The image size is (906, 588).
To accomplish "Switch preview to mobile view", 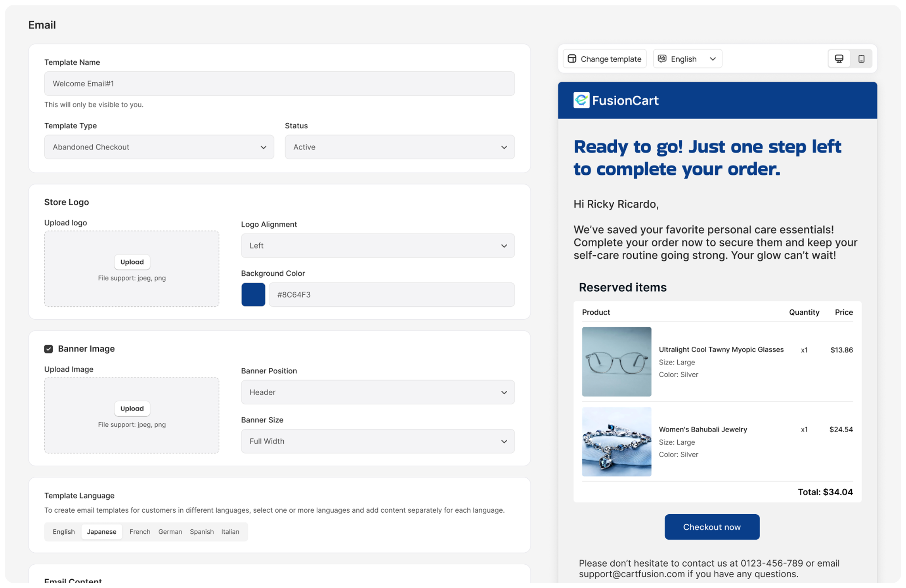I will pos(861,59).
